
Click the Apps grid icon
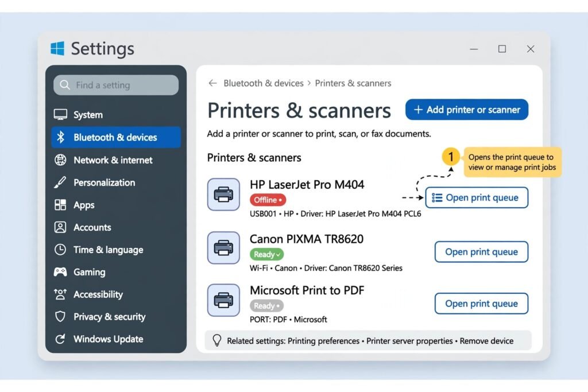(x=60, y=205)
